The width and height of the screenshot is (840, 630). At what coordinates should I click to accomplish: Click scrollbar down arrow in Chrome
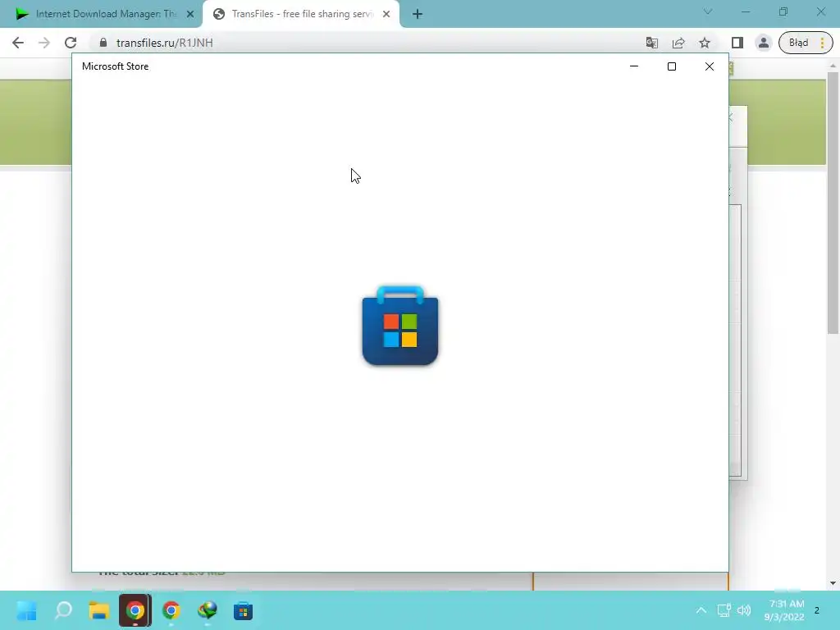point(833,583)
